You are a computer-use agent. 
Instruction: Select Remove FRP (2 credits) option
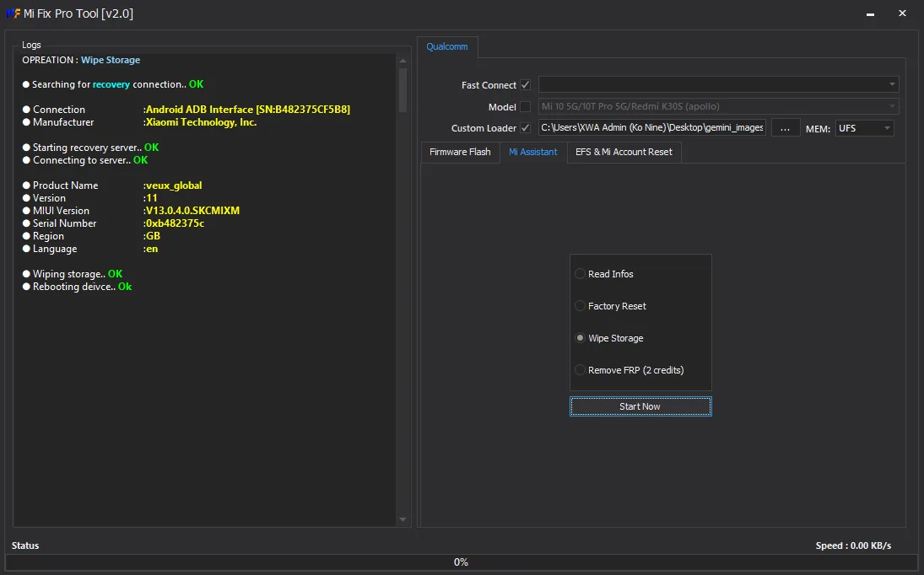coord(581,370)
